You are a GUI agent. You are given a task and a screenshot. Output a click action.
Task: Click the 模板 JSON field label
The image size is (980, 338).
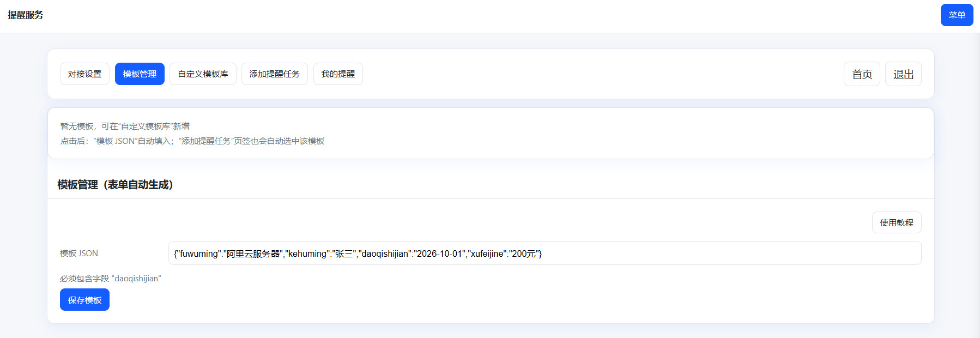point(79,253)
